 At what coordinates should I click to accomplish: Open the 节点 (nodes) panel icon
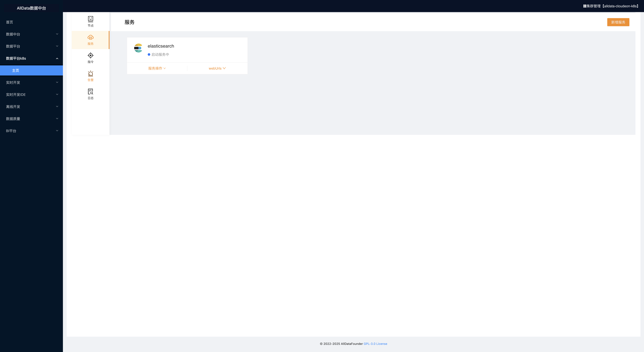click(90, 19)
